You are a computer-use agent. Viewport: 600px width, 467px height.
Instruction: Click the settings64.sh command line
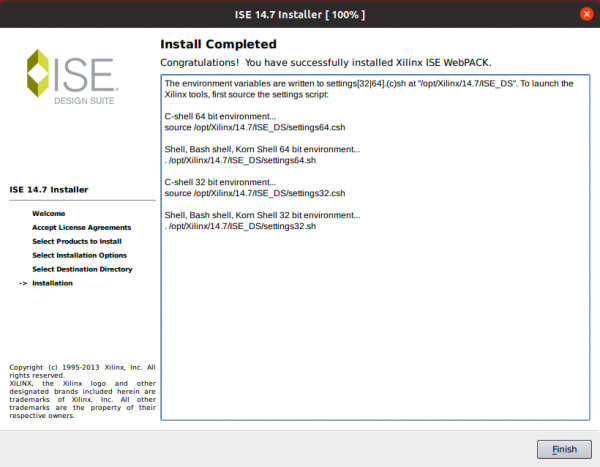pyautogui.click(x=240, y=160)
